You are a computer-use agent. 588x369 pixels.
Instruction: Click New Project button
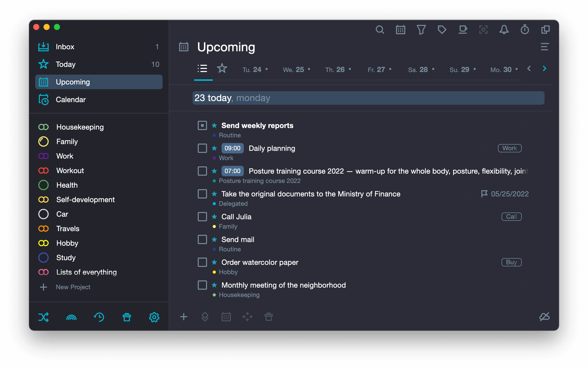(65, 287)
